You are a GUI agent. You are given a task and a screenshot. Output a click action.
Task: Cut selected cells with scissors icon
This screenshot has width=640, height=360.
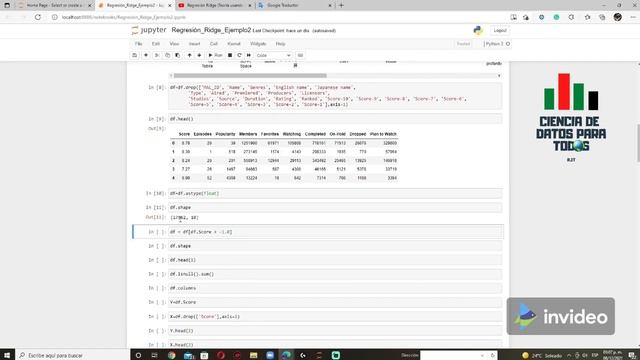pyautogui.click(x=157, y=55)
